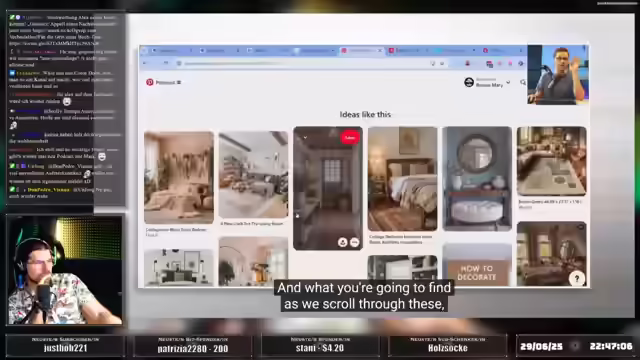Click sub gifter name Holzsocke
Screen dimensions: 640x360
point(448,348)
